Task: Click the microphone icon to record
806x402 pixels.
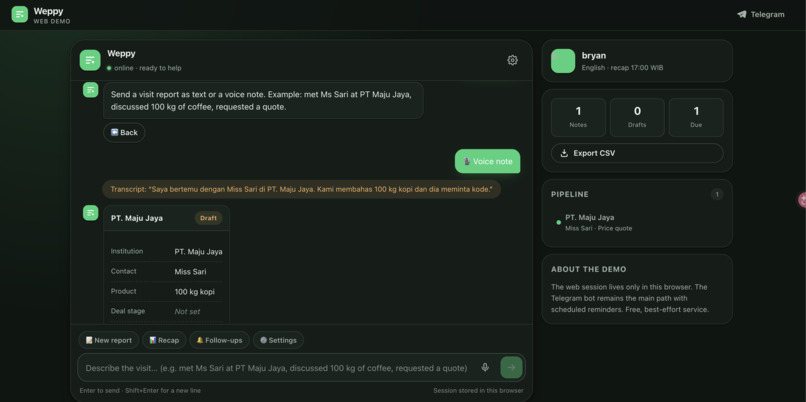Action: pyautogui.click(x=485, y=368)
